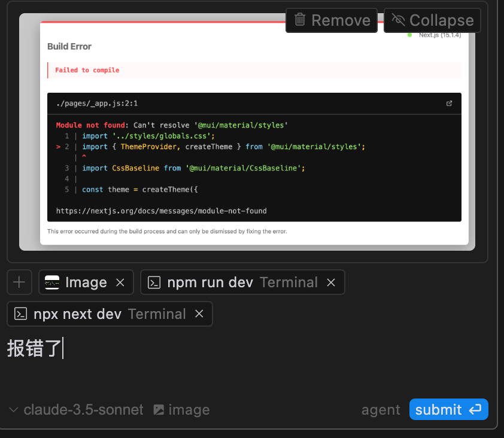Viewport: 504px width, 438px height.
Task: Collapse the image preview
Action: click(x=432, y=20)
